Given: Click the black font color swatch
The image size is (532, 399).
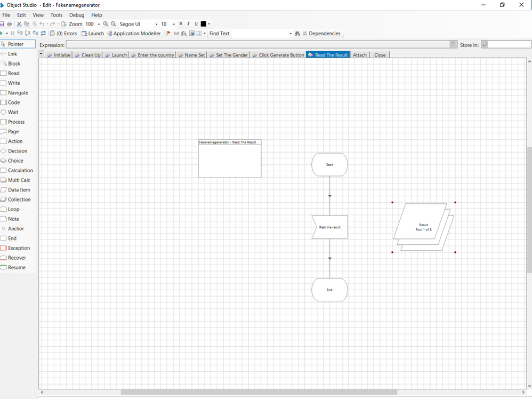Looking at the screenshot, I should pos(204,24).
